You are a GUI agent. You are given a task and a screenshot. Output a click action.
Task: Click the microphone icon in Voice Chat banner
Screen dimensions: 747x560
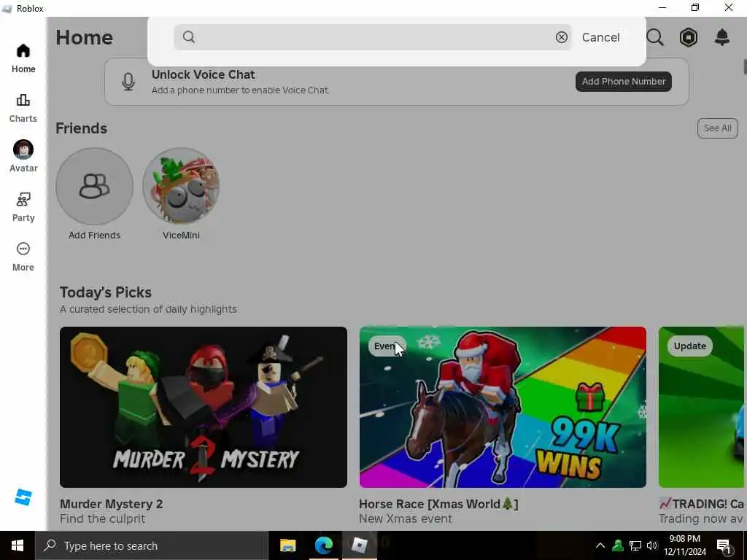[128, 82]
